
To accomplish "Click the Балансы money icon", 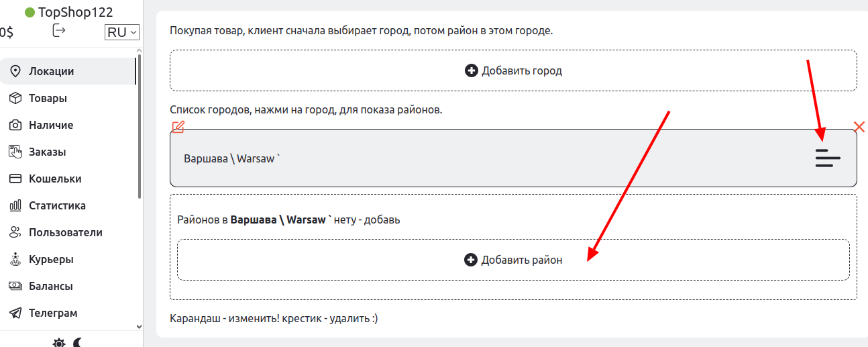I will click(15, 287).
